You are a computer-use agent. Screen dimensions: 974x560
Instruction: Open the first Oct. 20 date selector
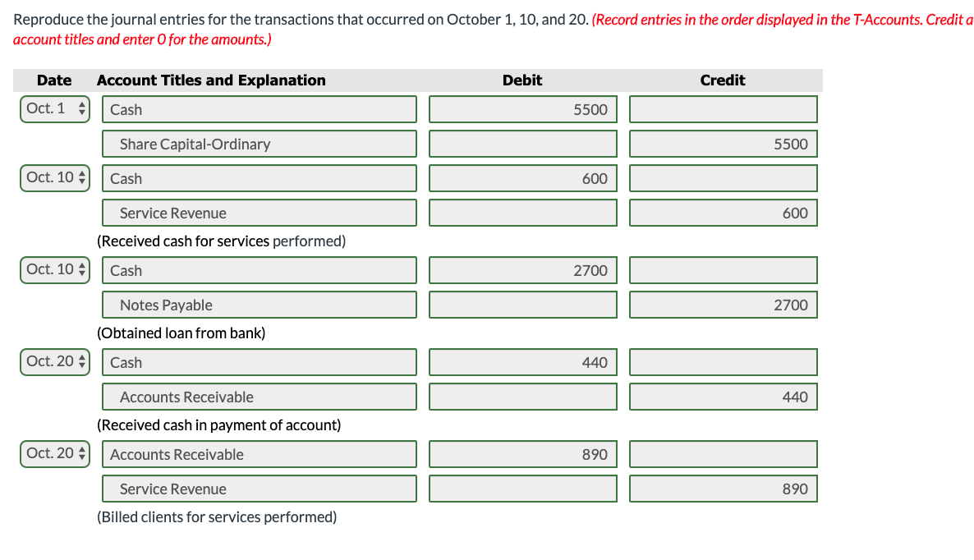click(x=54, y=361)
